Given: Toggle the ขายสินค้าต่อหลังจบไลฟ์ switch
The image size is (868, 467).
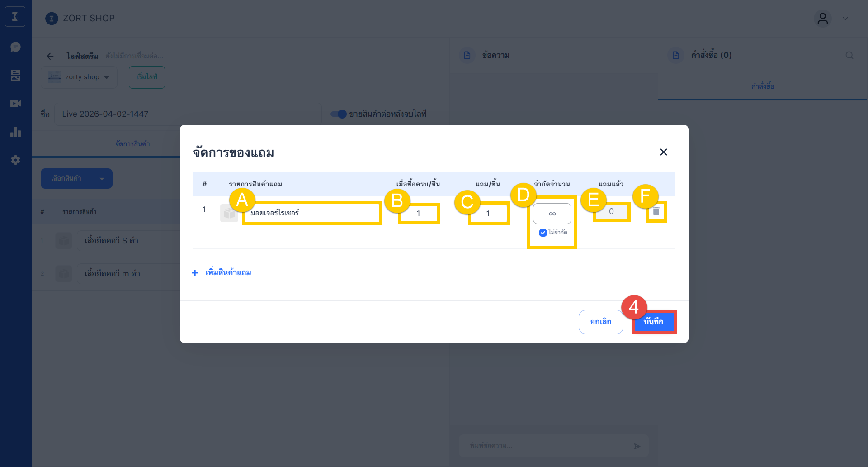Looking at the screenshot, I should 338,114.
